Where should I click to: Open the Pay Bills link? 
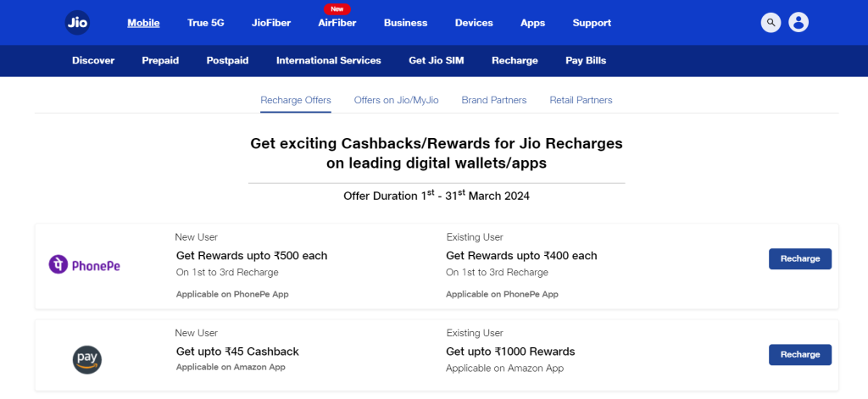[586, 60]
